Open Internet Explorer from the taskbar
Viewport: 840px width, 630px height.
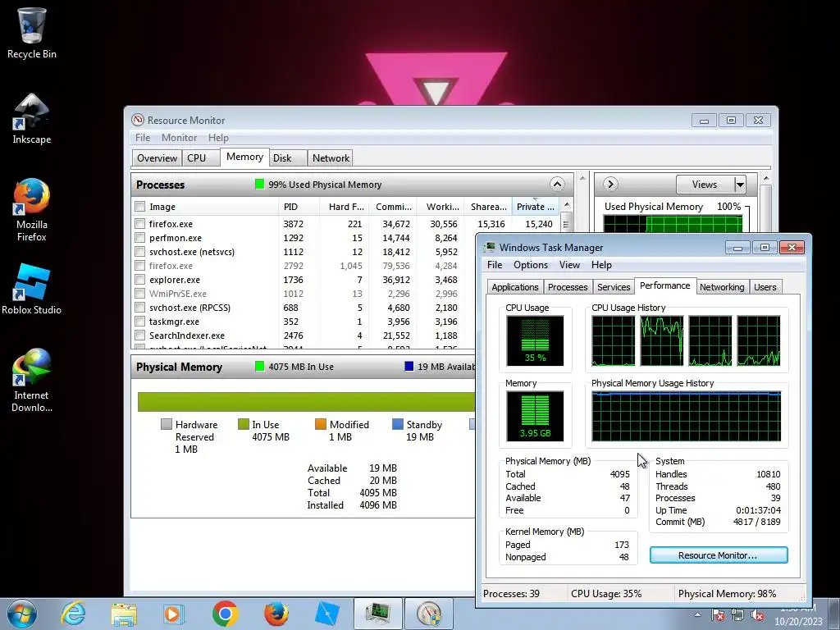pyautogui.click(x=73, y=614)
